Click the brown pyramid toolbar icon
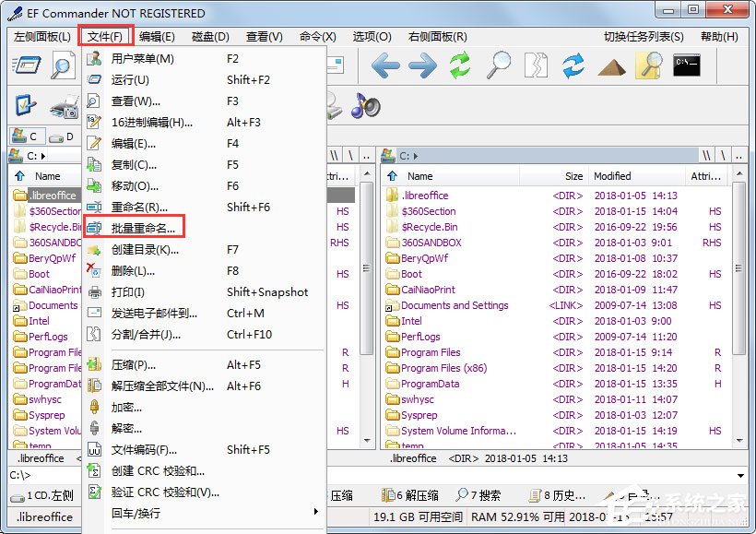The image size is (756, 534). tap(611, 67)
